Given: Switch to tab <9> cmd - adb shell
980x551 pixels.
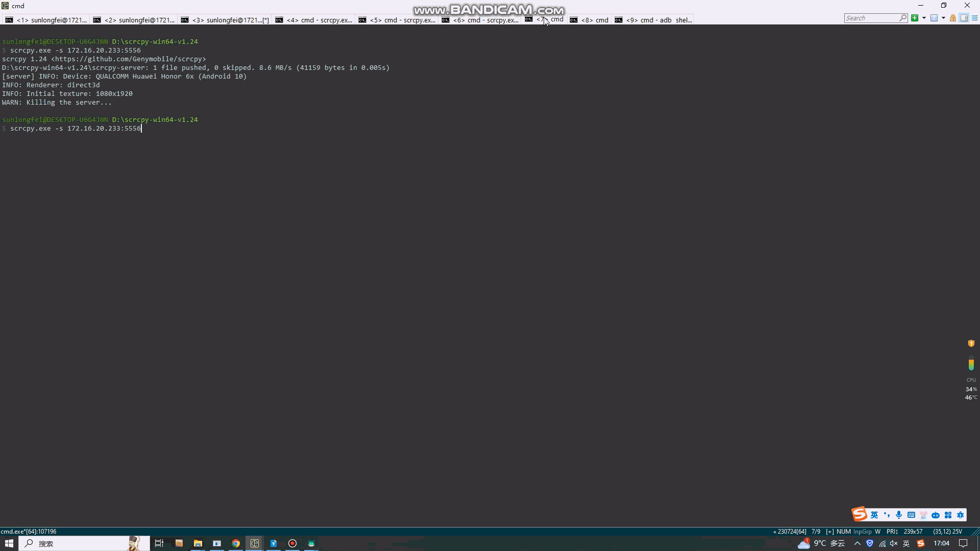Looking at the screenshot, I should [654, 20].
